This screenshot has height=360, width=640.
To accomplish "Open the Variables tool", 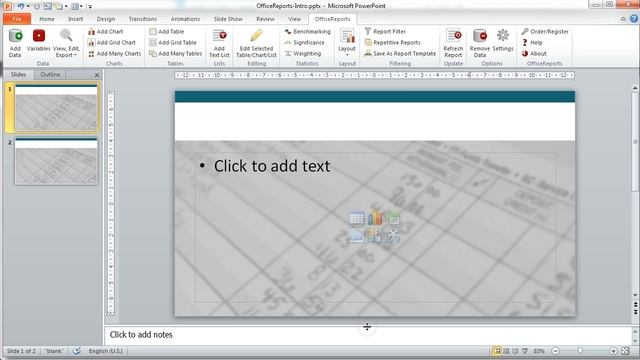I will (x=39, y=41).
